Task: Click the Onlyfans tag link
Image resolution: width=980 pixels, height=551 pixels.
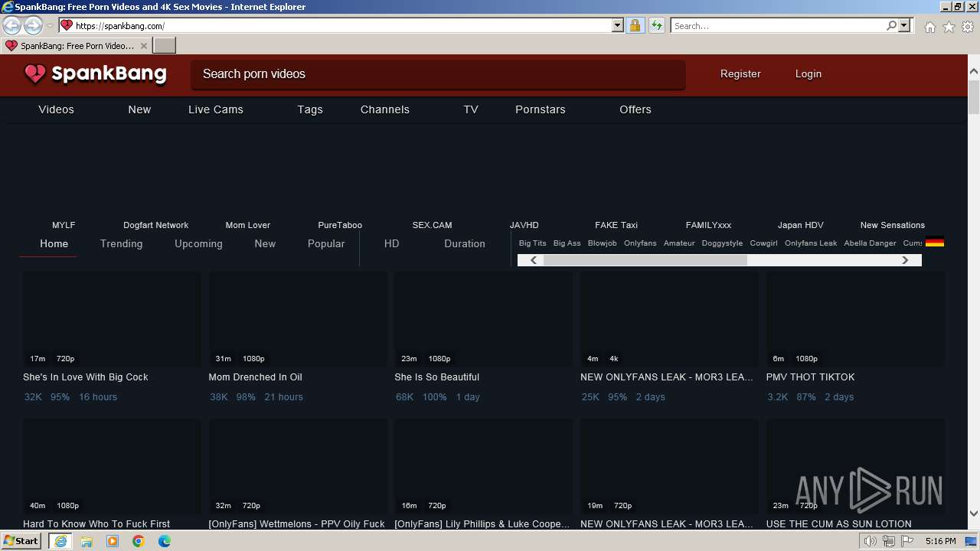Action: tap(640, 243)
